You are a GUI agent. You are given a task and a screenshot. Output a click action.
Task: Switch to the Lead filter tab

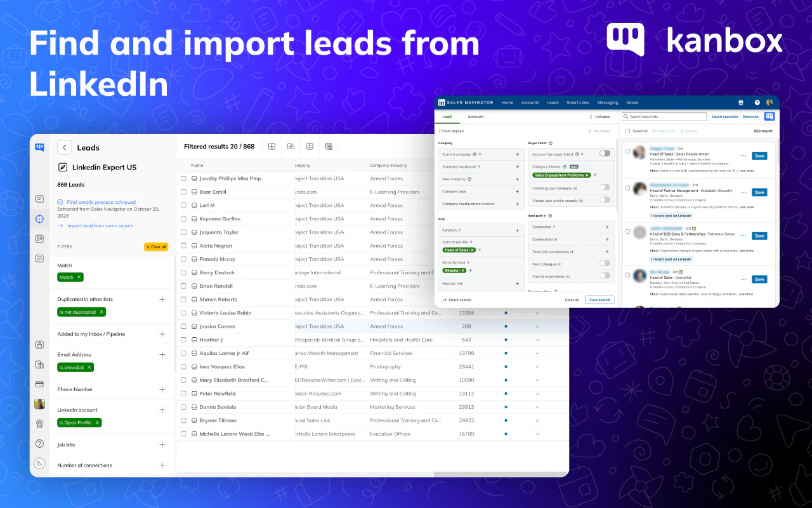[447, 117]
